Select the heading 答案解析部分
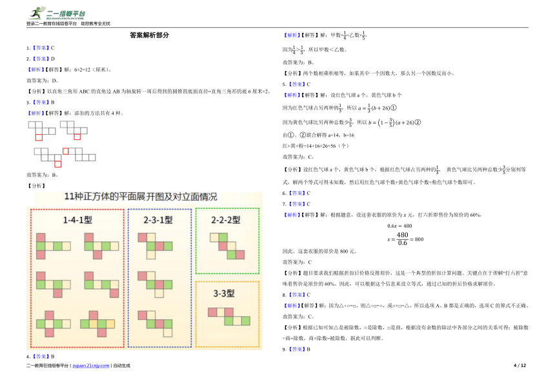 [149, 35]
